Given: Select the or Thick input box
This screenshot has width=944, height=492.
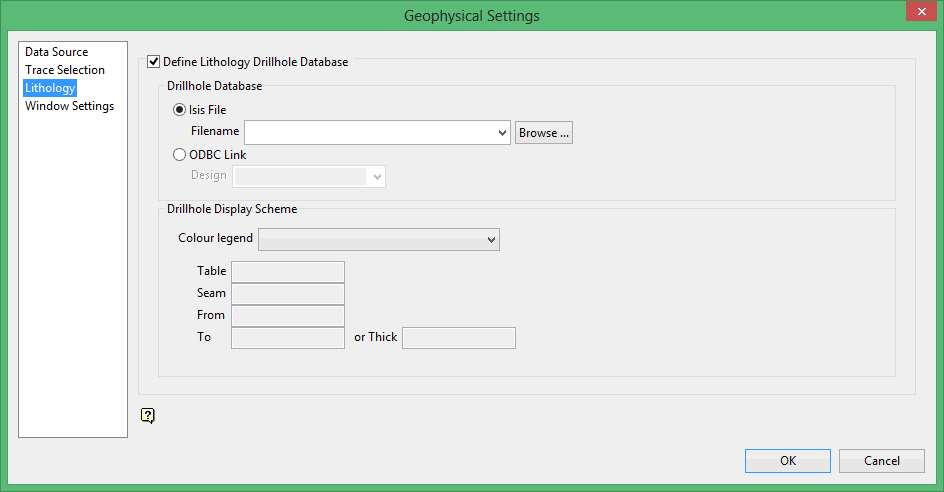Looking at the screenshot, I should pos(458,338).
